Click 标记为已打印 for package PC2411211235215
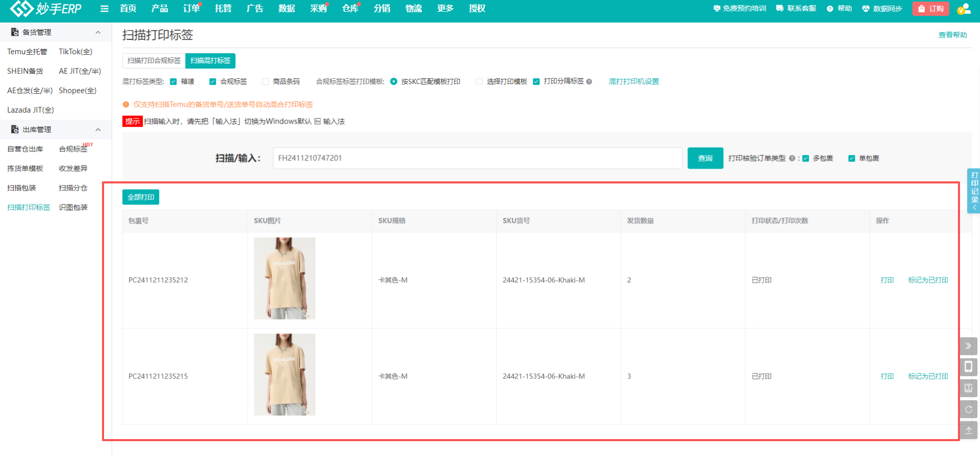This screenshot has height=456, width=980. click(928, 376)
